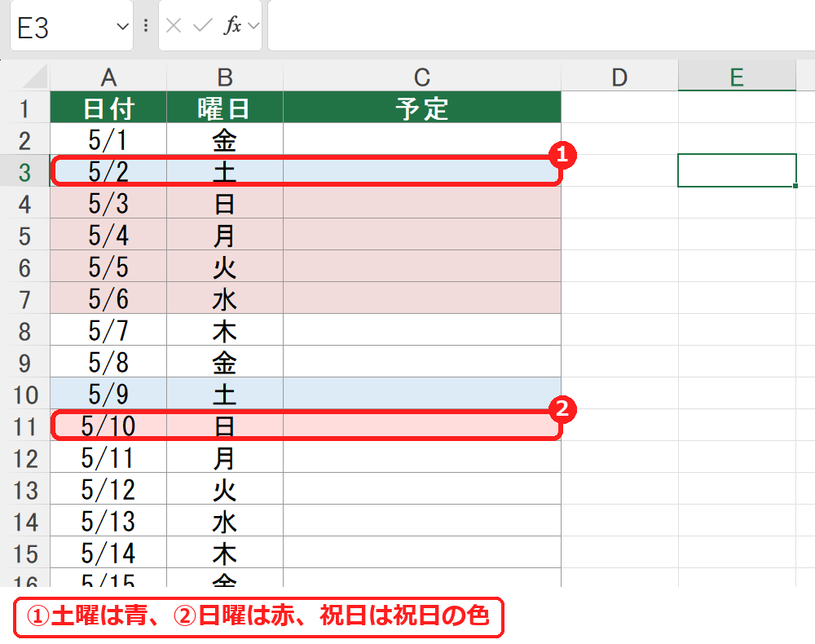Select row 1 header
The image size is (815, 644).
coord(24,108)
